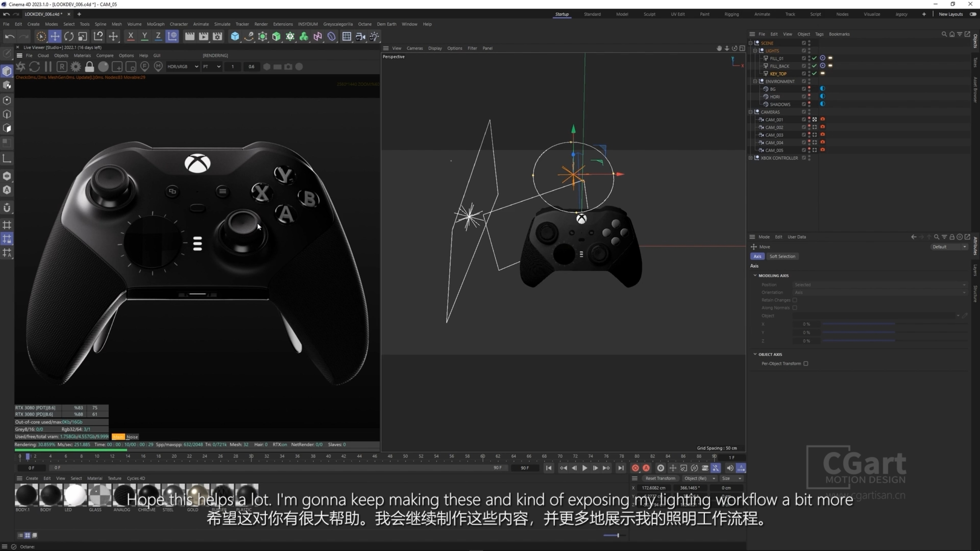Open Soft Selection tab
The height and width of the screenshot is (551, 980).
[782, 256]
